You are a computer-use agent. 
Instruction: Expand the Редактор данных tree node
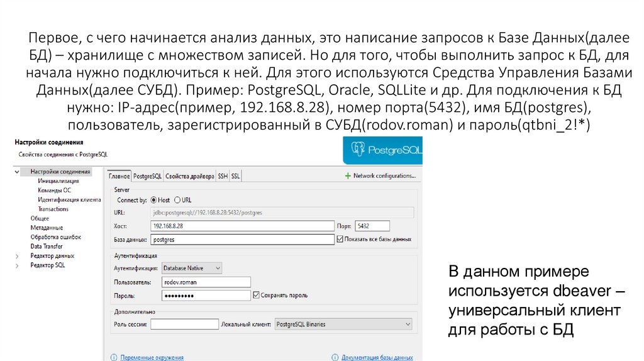click(17, 256)
